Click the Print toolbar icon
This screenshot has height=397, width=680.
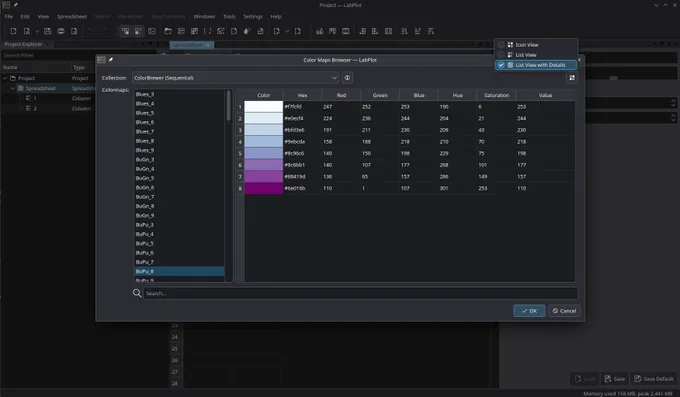click(61, 31)
